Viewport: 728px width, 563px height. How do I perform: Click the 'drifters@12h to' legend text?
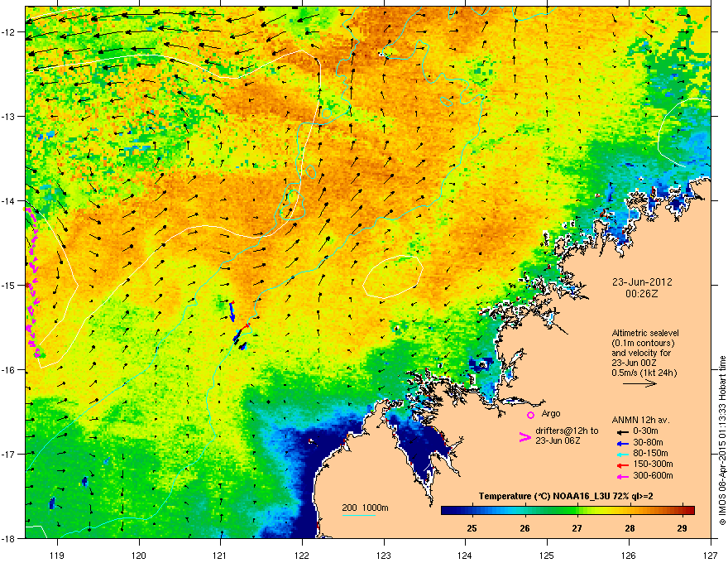(567, 431)
